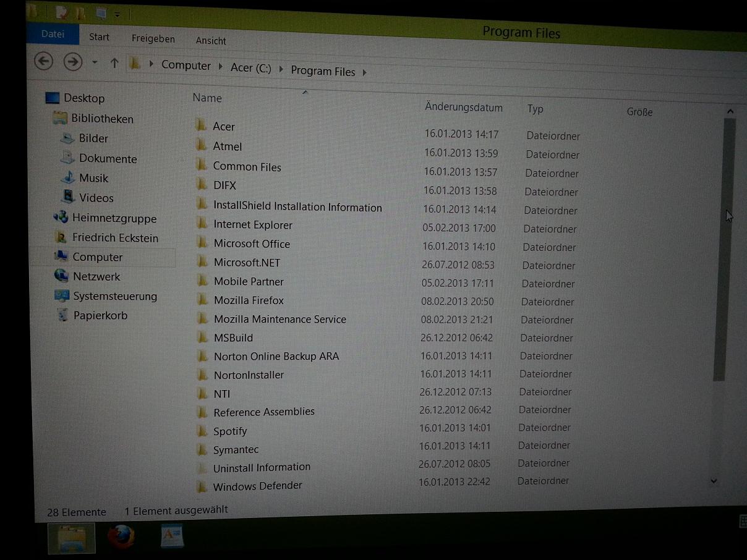Open Bilder library in sidebar
The height and width of the screenshot is (560, 747).
pyautogui.click(x=93, y=138)
